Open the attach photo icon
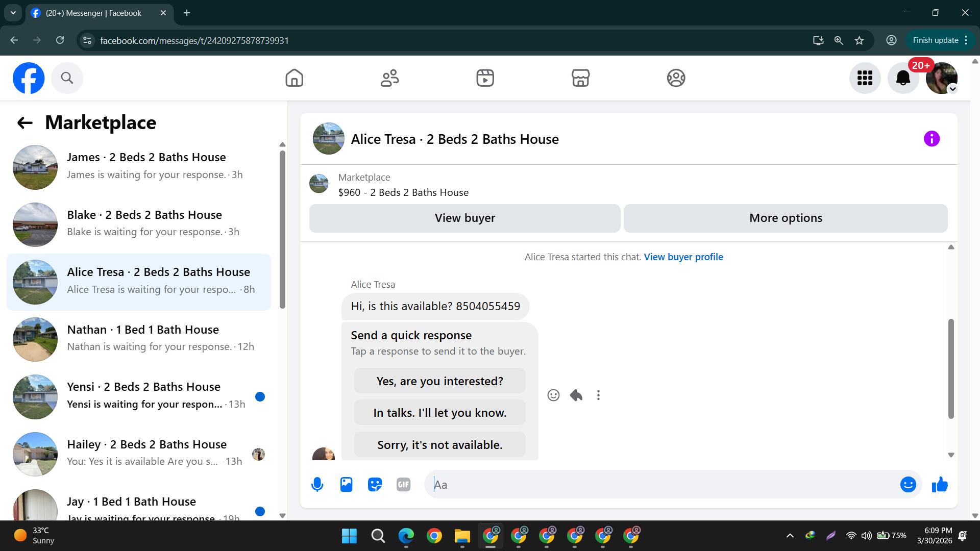Viewport: 980px width, 551px height. click(346, 484)
